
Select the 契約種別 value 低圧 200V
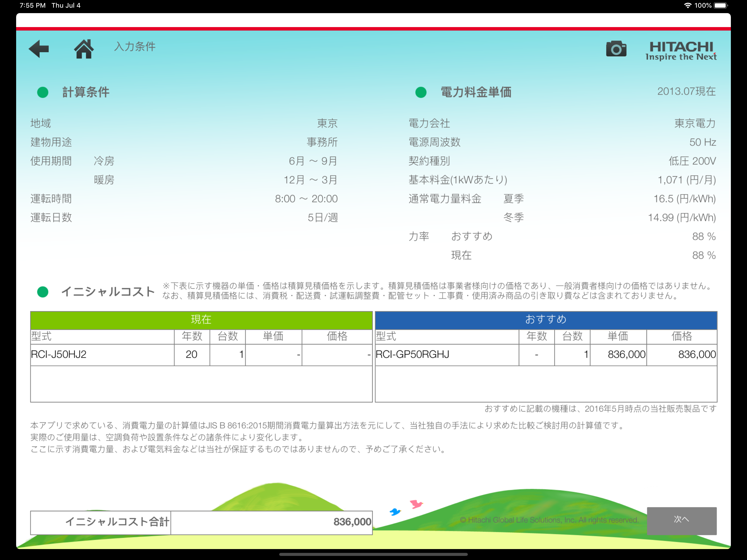692,161
